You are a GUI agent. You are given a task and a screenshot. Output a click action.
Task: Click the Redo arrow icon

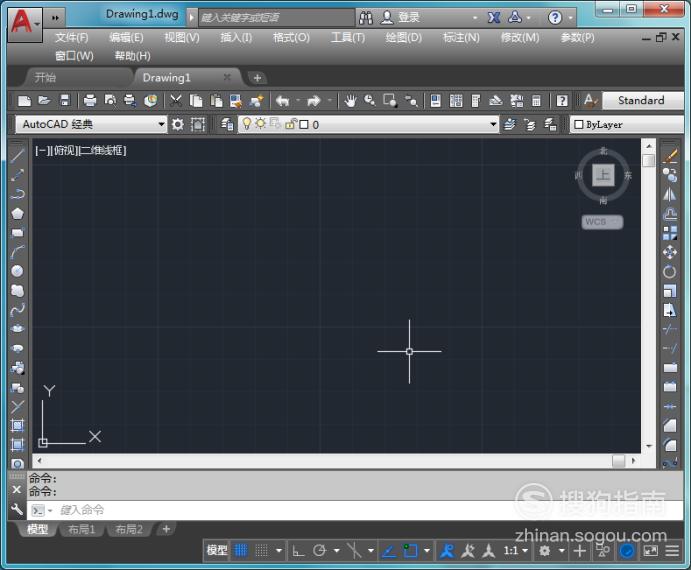coord(314,101)
